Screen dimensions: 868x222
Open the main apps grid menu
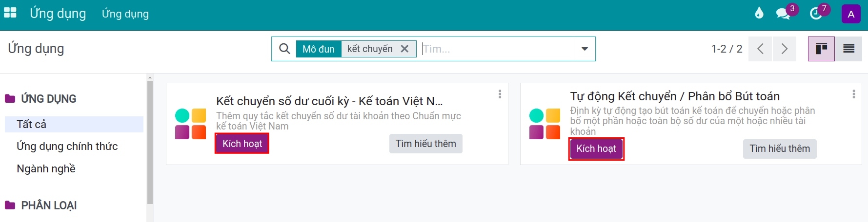click(x=10, y=13)
